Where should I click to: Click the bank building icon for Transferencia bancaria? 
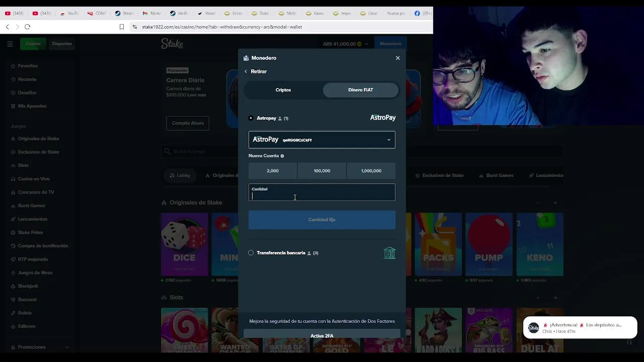point(389,253)
